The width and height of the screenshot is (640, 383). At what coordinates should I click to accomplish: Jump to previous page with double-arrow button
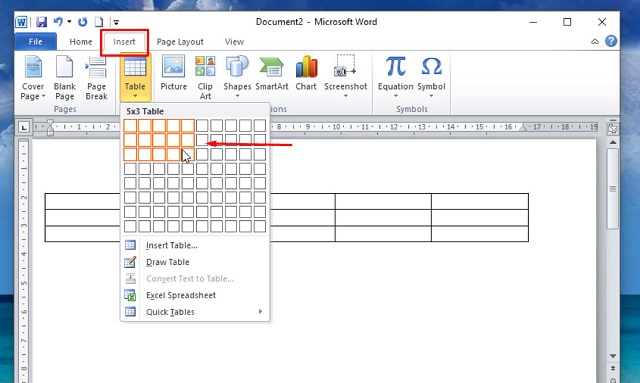coord(613,368)
